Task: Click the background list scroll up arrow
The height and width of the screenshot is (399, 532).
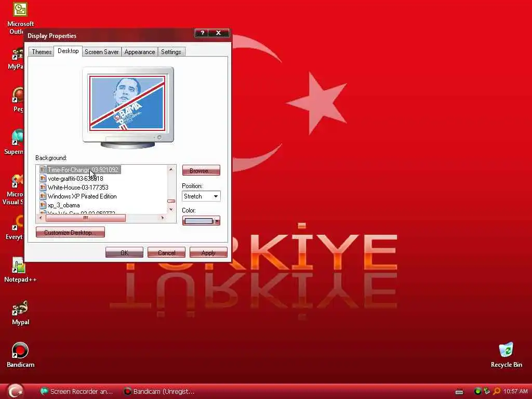Action: point(171,169)
